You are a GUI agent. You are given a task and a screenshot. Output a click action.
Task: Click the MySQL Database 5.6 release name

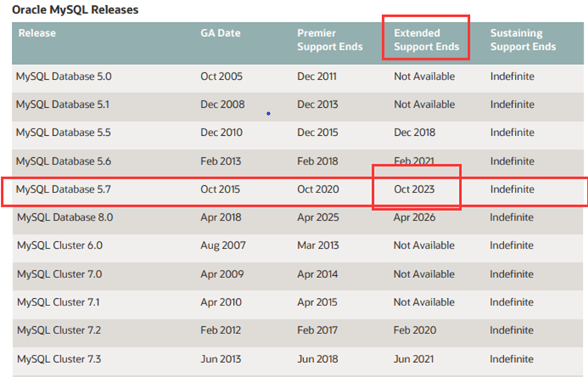(x=63, y=161)
